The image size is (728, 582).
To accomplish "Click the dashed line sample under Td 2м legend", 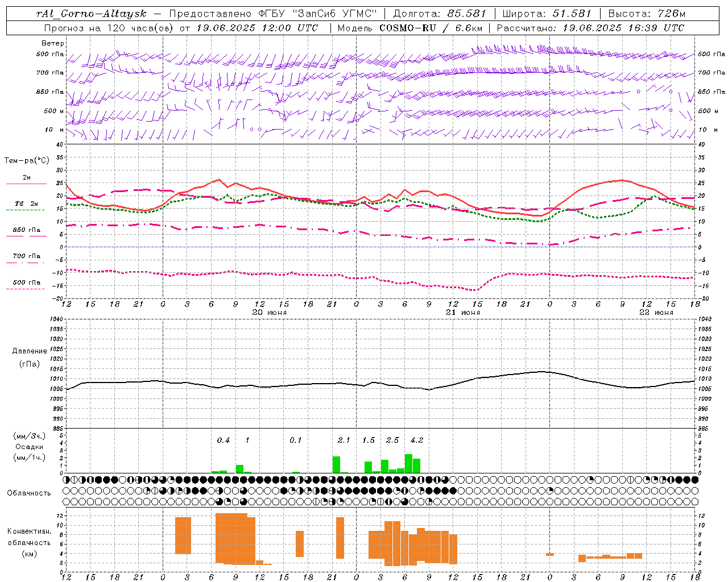I will click(x=25, y=210).
